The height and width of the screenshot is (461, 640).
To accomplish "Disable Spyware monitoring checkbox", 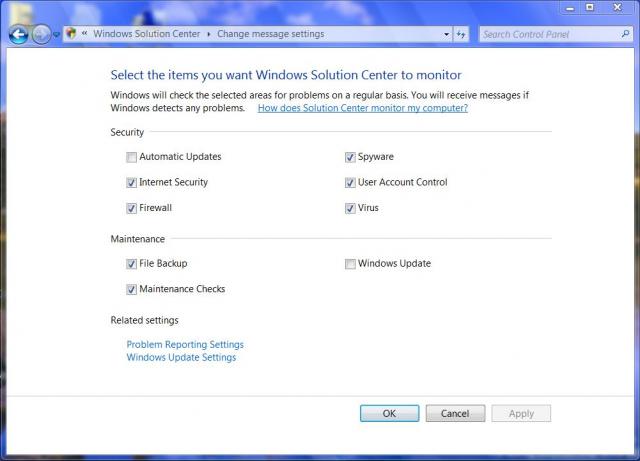I will 350,157.
